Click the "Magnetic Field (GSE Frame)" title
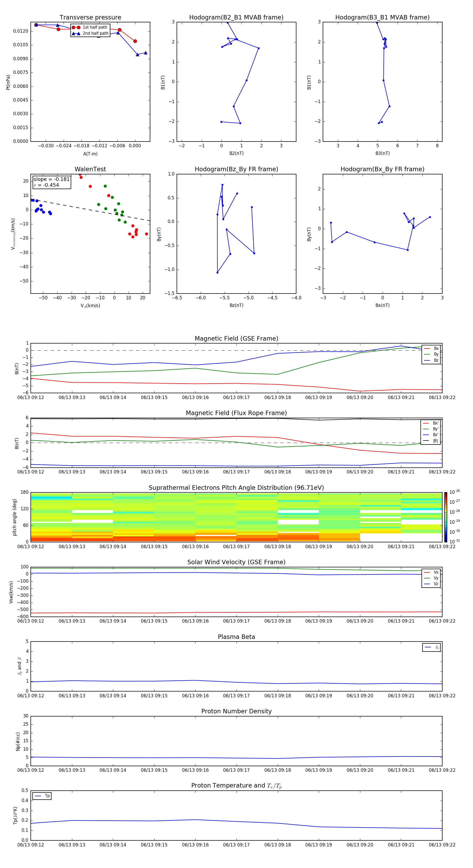This screenshot has width=473, height=868. pyautogui.click(x=236, y=339)
